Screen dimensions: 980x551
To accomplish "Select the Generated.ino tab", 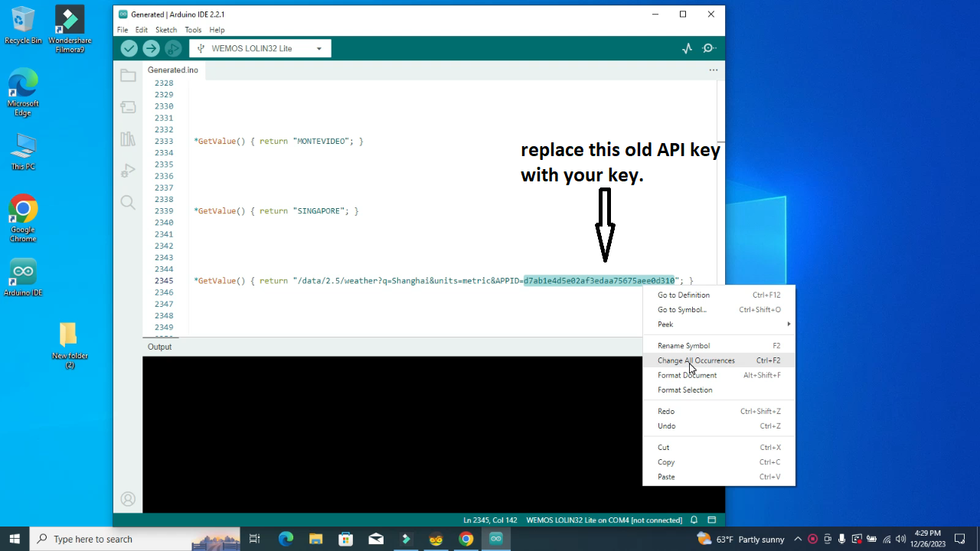I will [x=173, y=70].
